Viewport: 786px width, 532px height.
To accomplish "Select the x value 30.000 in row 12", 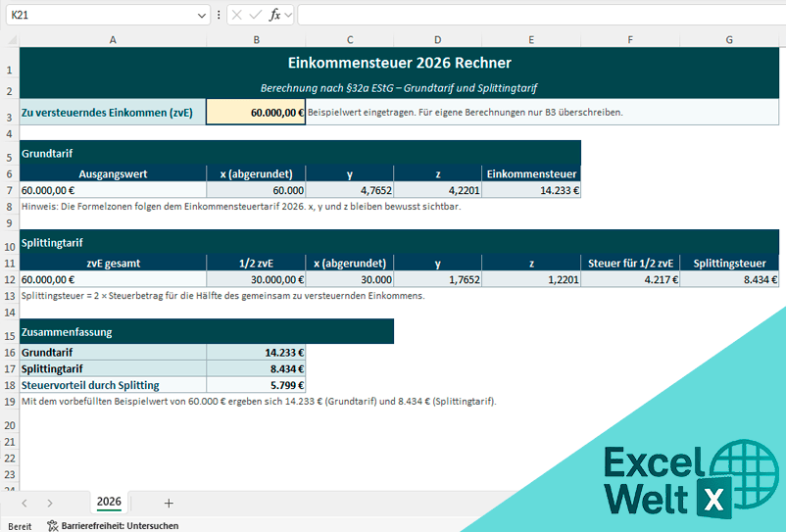I will pyautogui.click(x=350, y=279).
